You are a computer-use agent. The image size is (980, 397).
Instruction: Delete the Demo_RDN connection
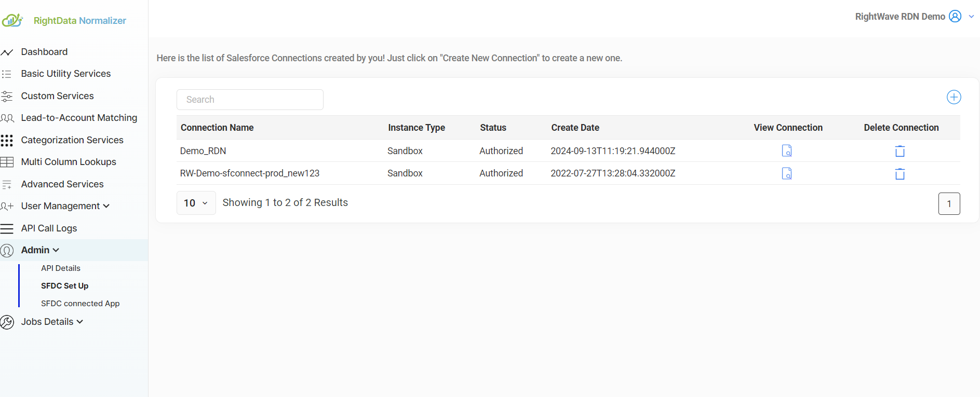click(x=900, y=151)
